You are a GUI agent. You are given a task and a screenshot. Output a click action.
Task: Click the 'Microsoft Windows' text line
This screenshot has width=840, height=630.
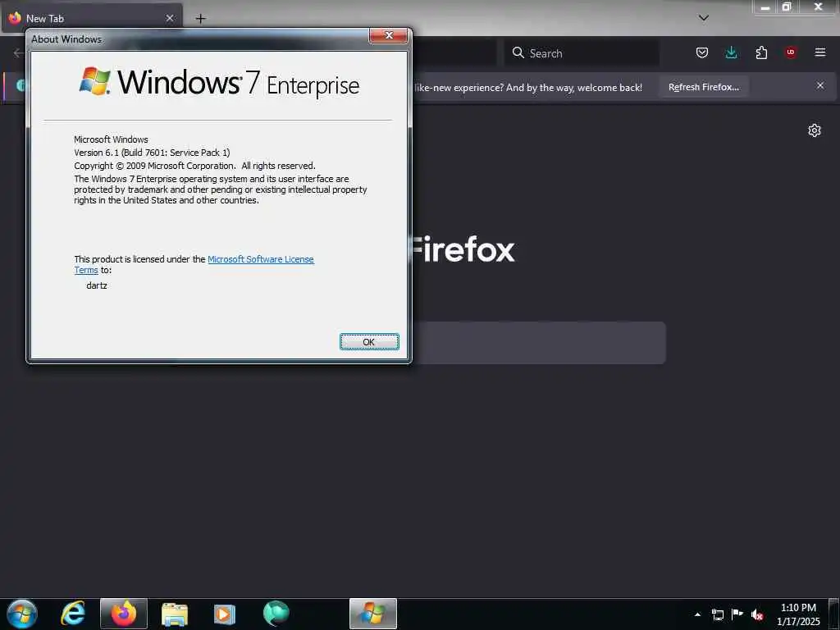tap(111, 139)
